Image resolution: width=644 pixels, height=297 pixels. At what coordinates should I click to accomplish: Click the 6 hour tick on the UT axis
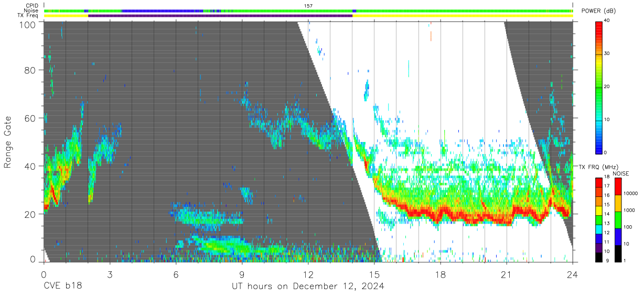[x=176, y=273]
